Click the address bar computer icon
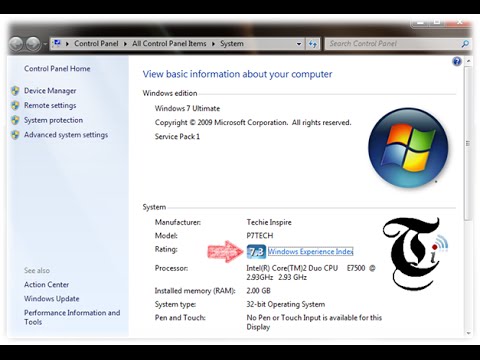The height and width of the screenshot is (360, 480). pyautogui.click(x=57, y=43)
